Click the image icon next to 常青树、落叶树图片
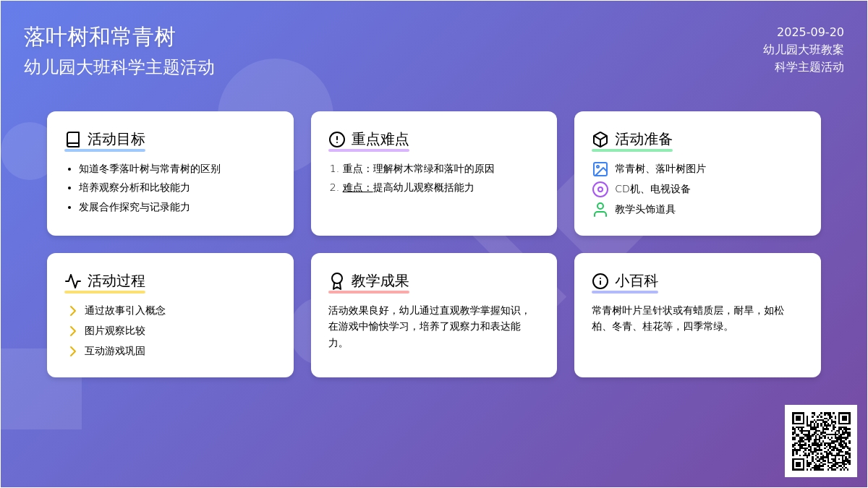 [600, 169]
